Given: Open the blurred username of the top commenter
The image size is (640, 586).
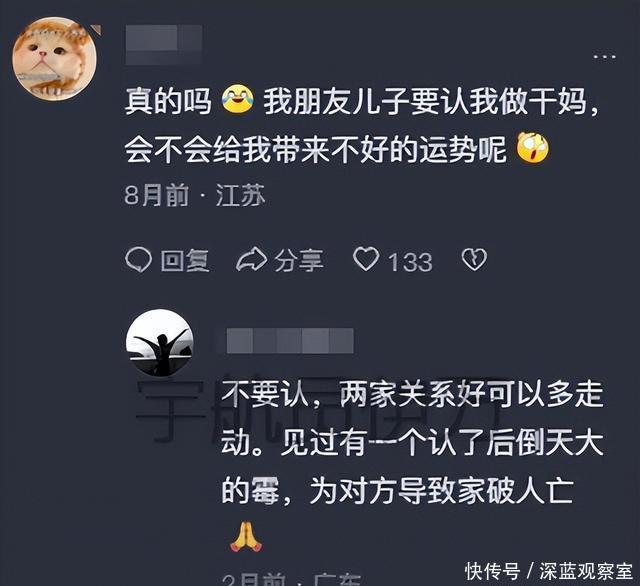Looking at the screenshot, I should [164, 44].
